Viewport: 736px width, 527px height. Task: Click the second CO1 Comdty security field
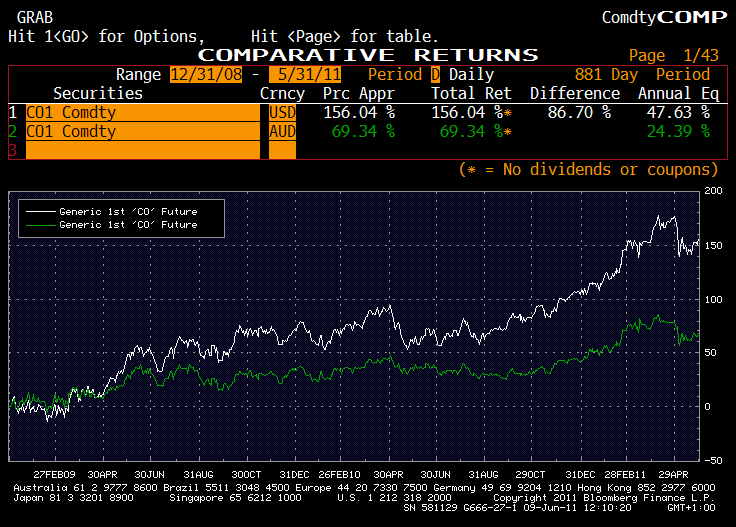143,131
